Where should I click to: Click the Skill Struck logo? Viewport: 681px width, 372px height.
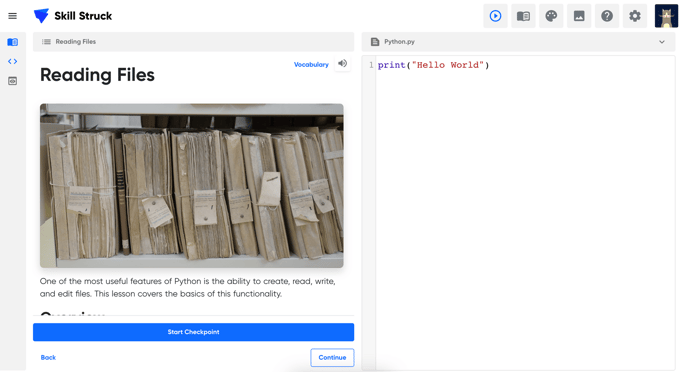coord(73,16)
